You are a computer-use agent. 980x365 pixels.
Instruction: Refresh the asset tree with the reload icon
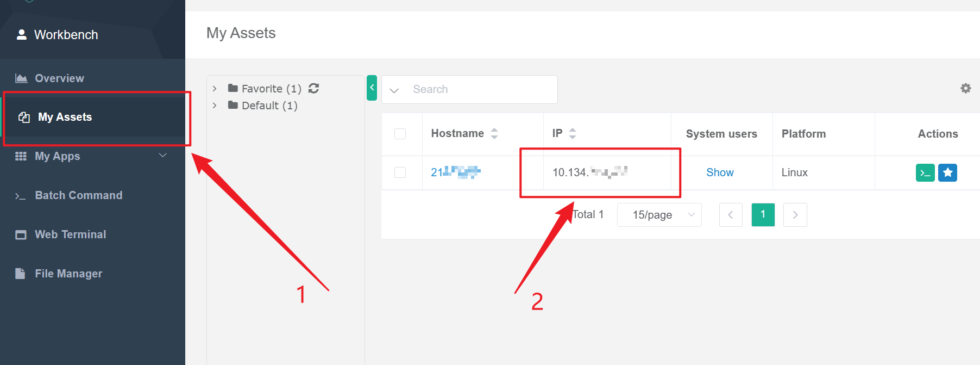313,88
